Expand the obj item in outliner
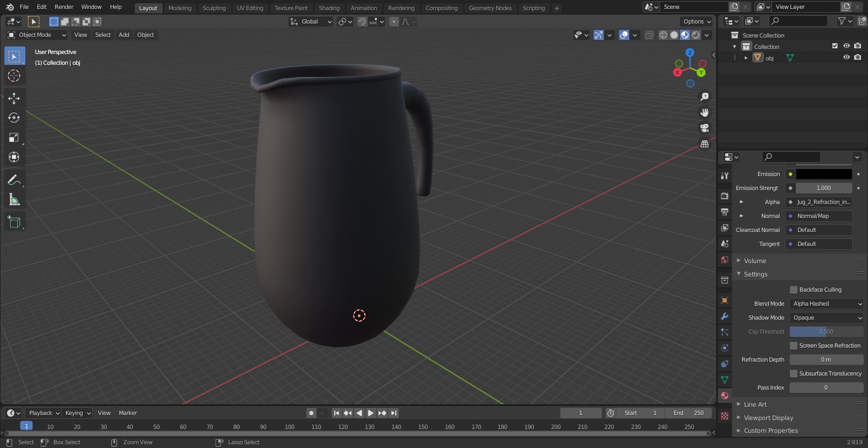The width and height of the screenshot is (868, 448). pyautogui.click(x=746, y=58)
